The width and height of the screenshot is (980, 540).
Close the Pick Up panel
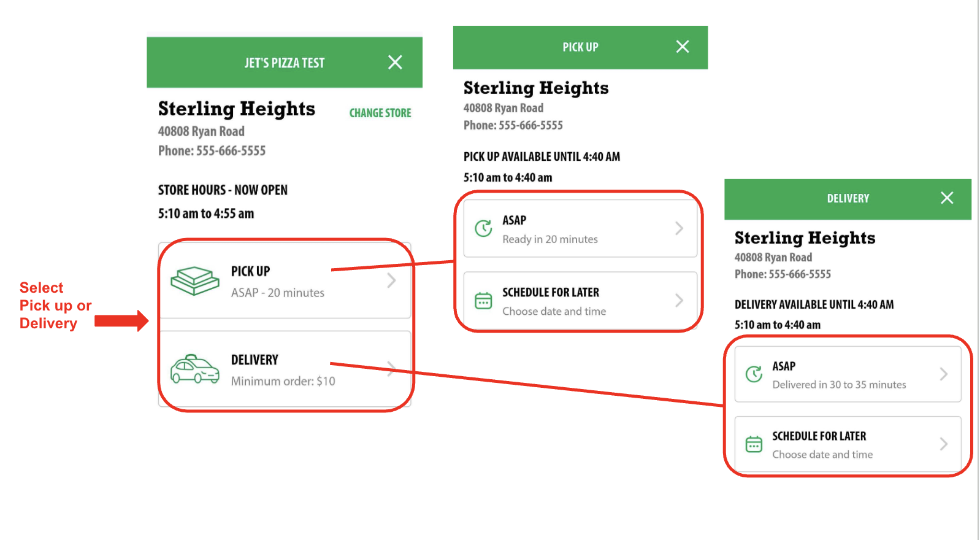click(x=683, y=47)
